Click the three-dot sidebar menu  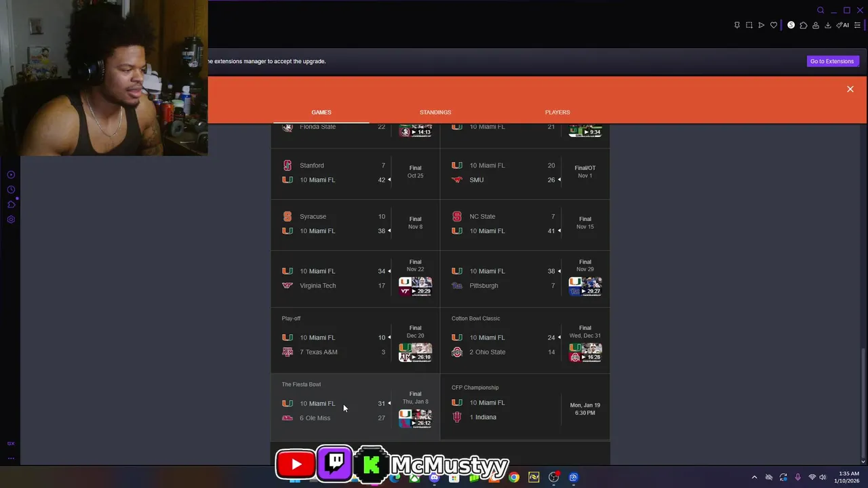tap(11, 458)
